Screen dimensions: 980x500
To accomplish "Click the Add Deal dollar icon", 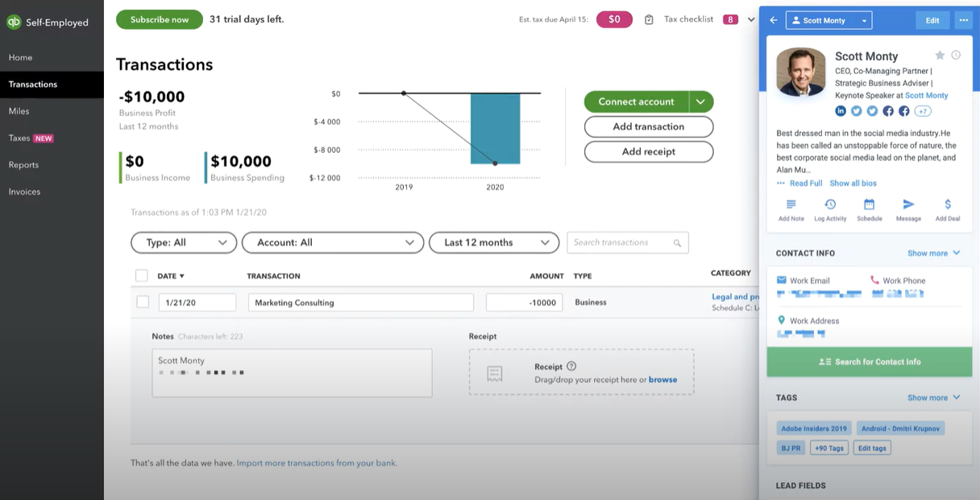I will pyautogui.click(x=947, y=205).
